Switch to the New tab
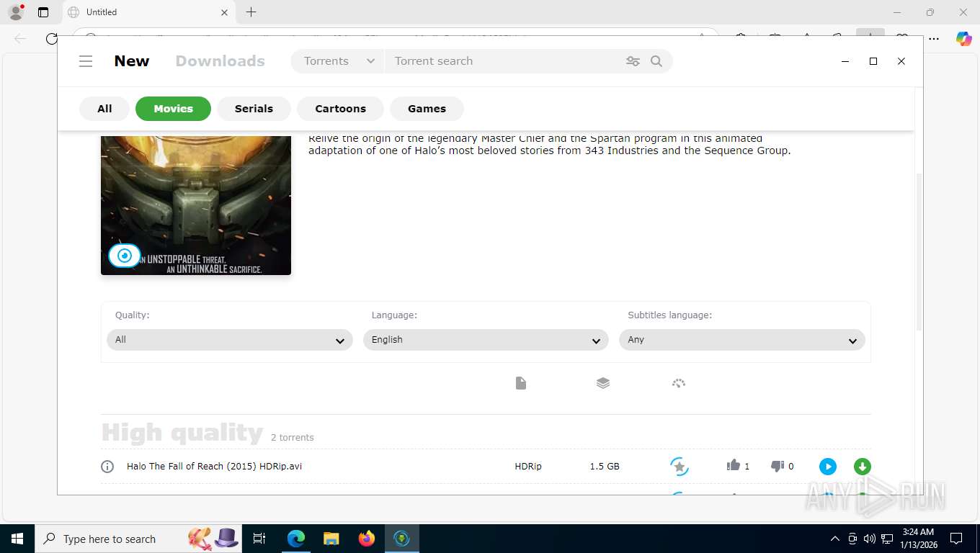The height and width of the screenshot is (553, 980). coord(132,61)
